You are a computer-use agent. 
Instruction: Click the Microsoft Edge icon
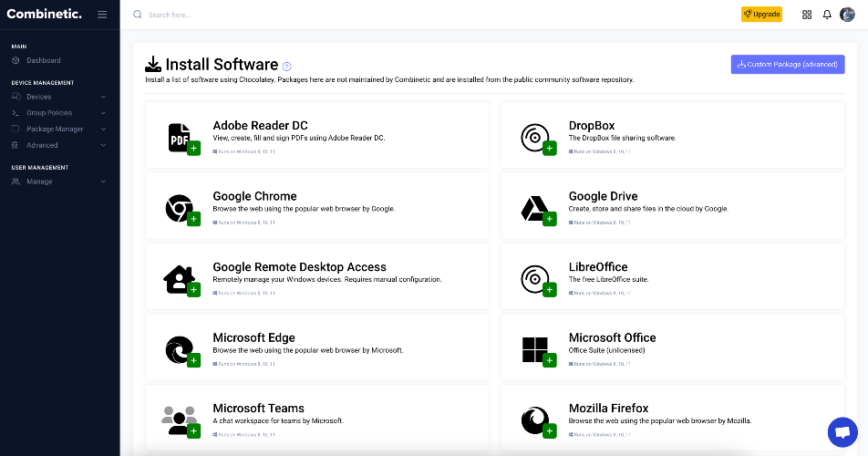(x=180, y=349)
